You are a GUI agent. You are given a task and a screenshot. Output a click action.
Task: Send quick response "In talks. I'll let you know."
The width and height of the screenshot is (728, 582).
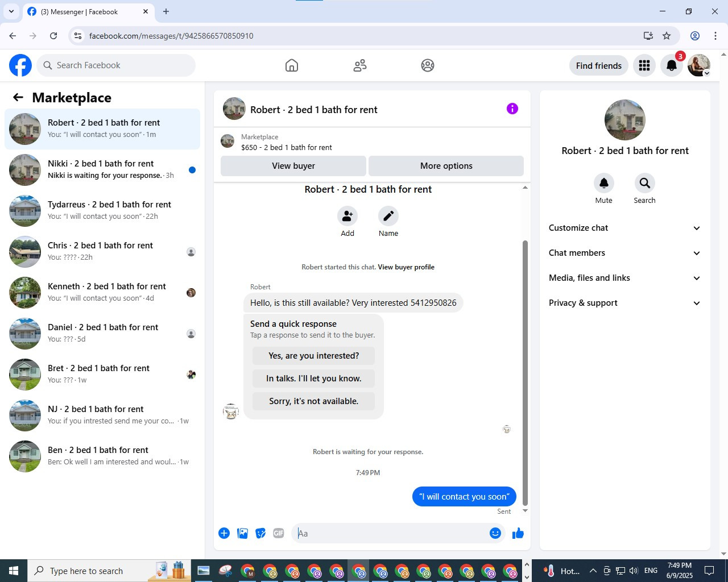[314, 379]
